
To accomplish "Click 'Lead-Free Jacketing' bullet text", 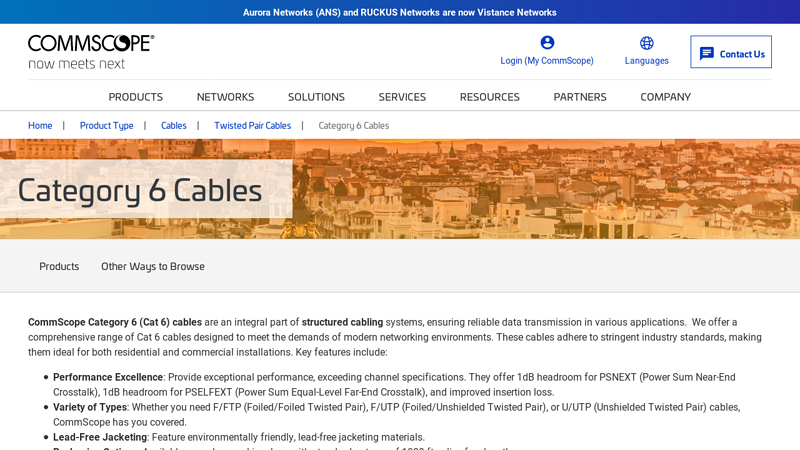I will [100, 437].
